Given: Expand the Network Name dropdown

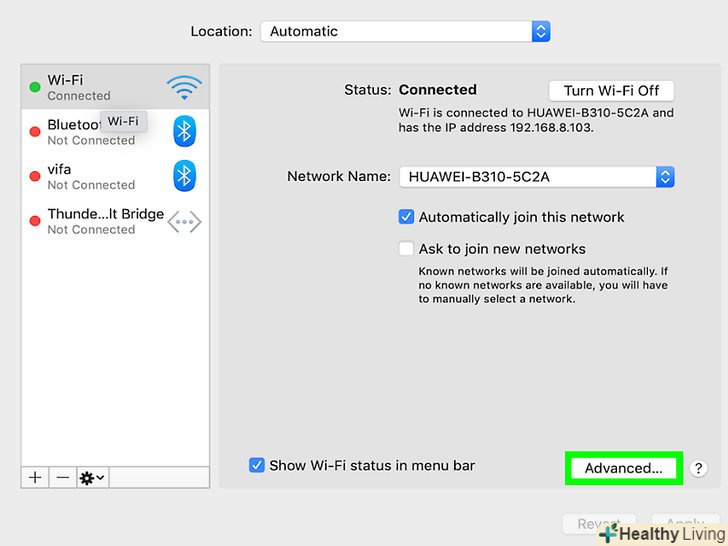Looking at the screenshot, I should coord(537,177).
